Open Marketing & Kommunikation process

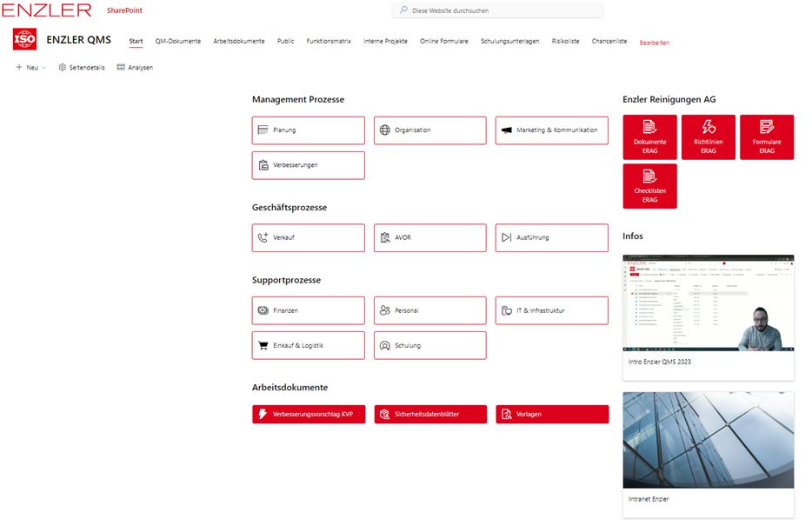click(551, 130)
